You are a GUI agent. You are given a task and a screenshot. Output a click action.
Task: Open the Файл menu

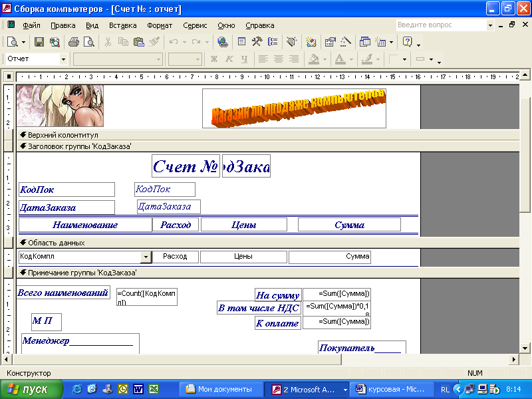click(x=31, y=25)
